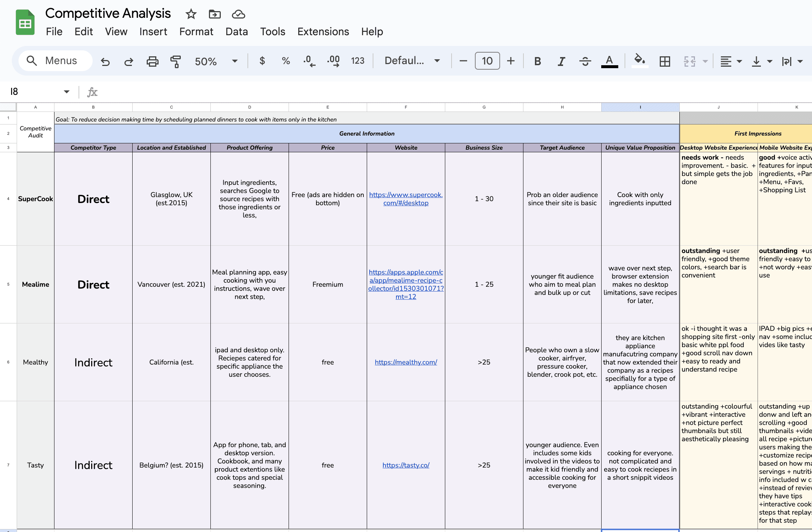
Task: Open the mealthy.com website link
Action: 406,362
